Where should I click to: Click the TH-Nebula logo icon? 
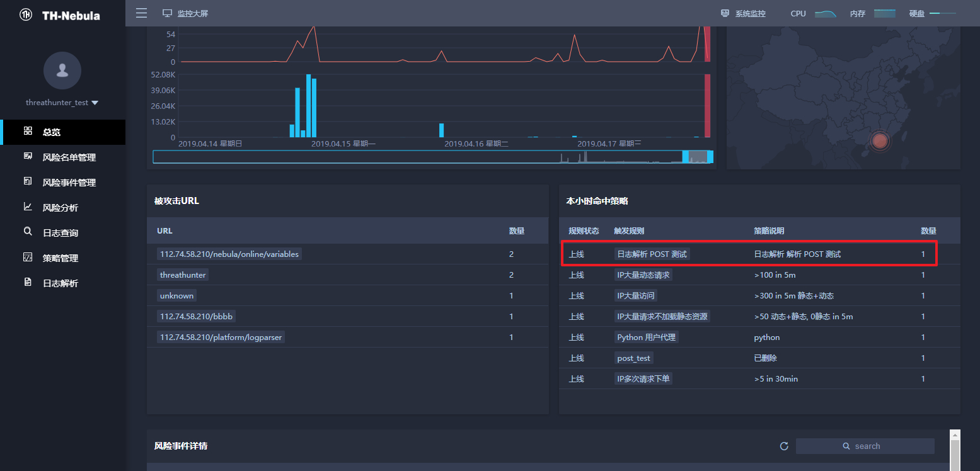point(26,15)
